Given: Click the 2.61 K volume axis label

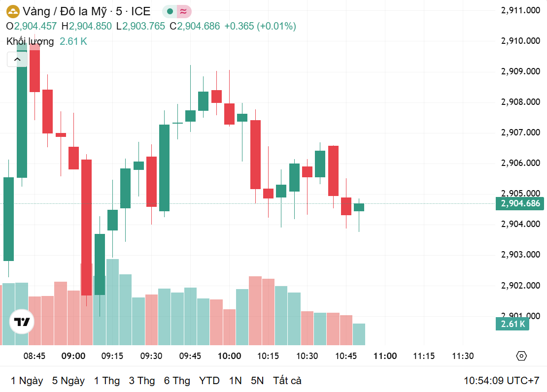Looking at the screenshot, I should pos(513,324).
